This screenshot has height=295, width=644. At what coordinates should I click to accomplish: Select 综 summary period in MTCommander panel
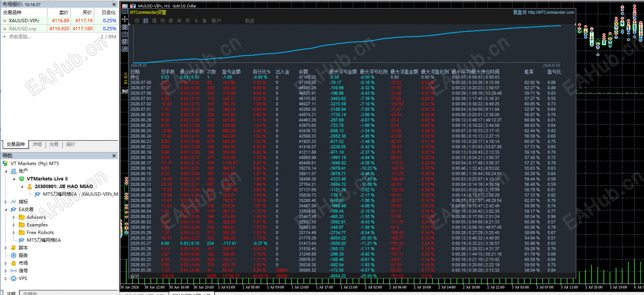137,21
